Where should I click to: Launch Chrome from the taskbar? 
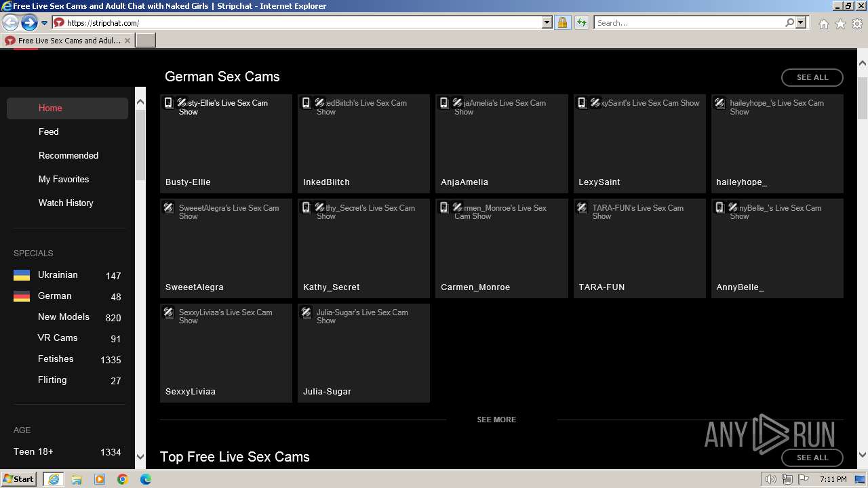(x=123, y=479)
